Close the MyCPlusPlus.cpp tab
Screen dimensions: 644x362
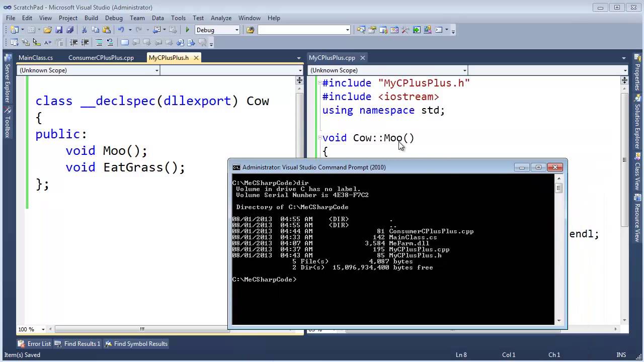[362, 58]
